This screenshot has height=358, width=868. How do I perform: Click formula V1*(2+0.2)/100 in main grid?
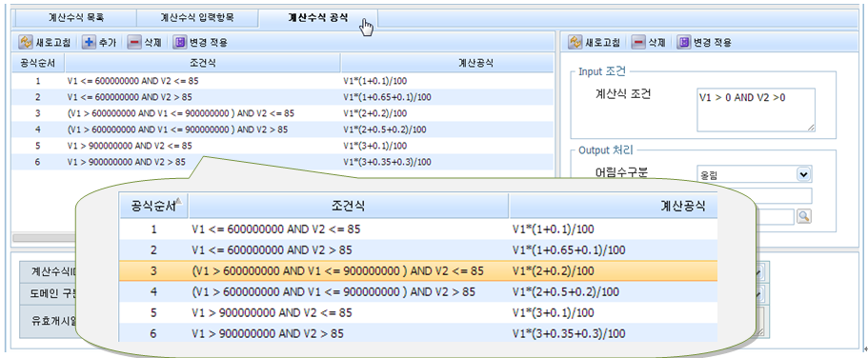[x=375, y=113]
